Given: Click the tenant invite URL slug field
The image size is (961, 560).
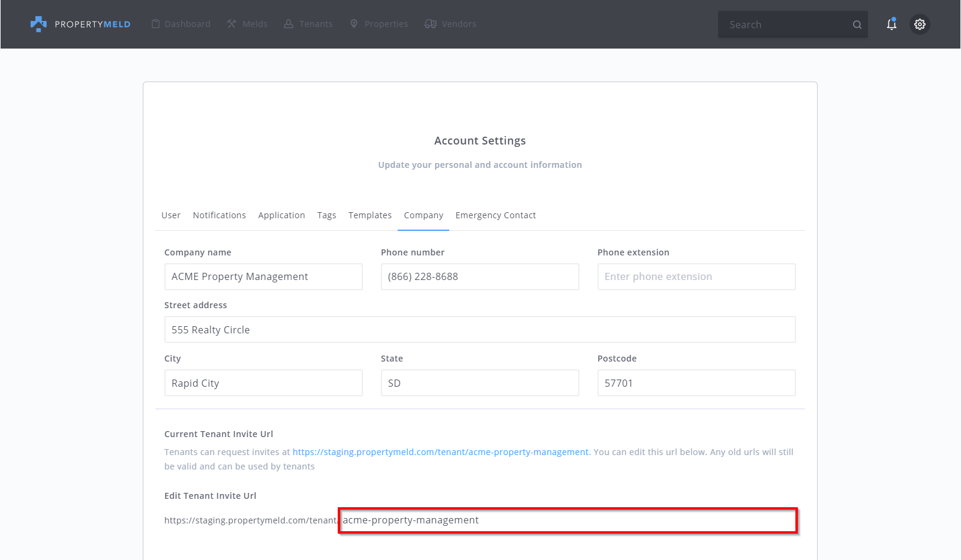Looking at the screenshot, I should 568,520.
